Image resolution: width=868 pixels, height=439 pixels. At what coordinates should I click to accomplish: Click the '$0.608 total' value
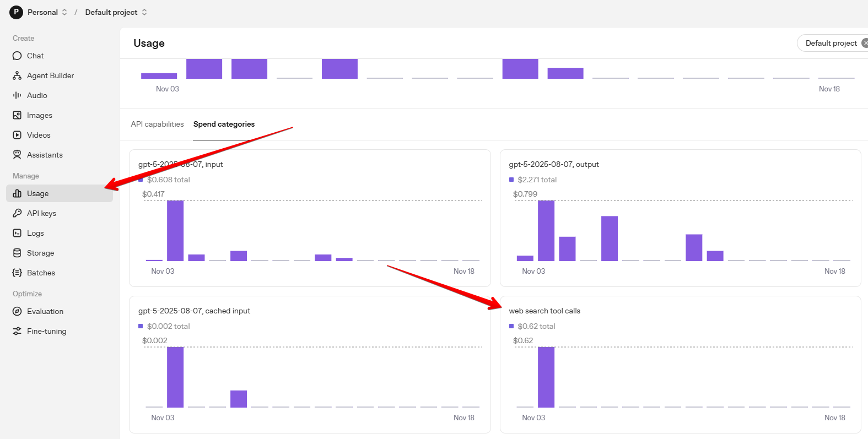[169, 180]
